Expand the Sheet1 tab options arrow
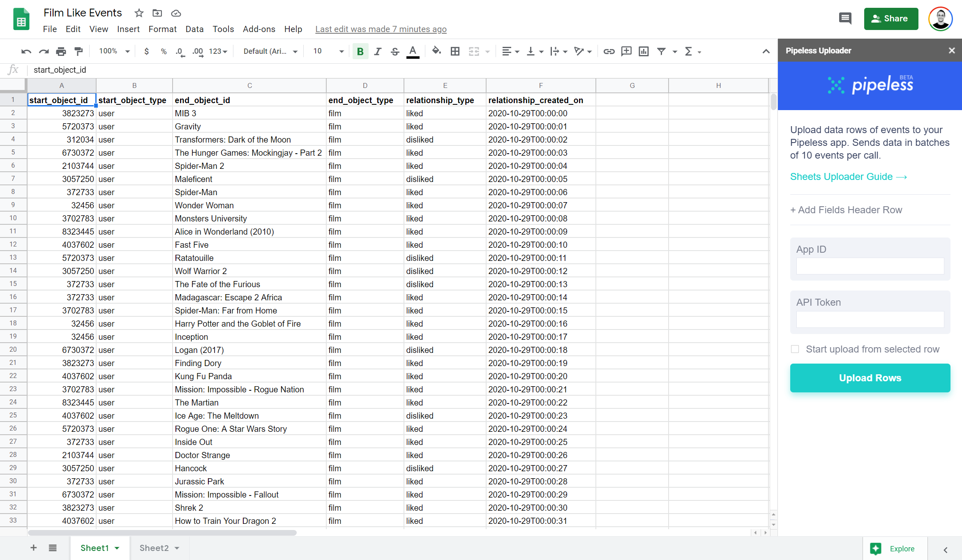This screenshot has width=962, height=560. pos(117,548)
